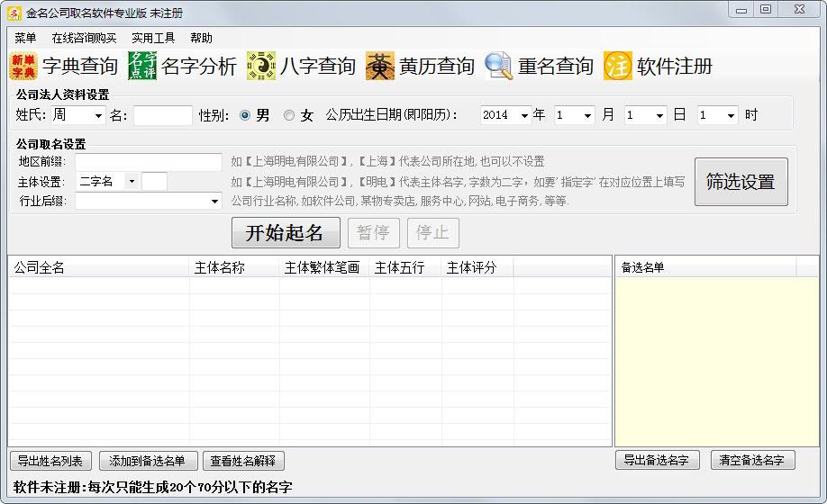Click the 重名查询 magnifier icon
This screenshot has width=827, height=504.
click(x=499, y=67)
